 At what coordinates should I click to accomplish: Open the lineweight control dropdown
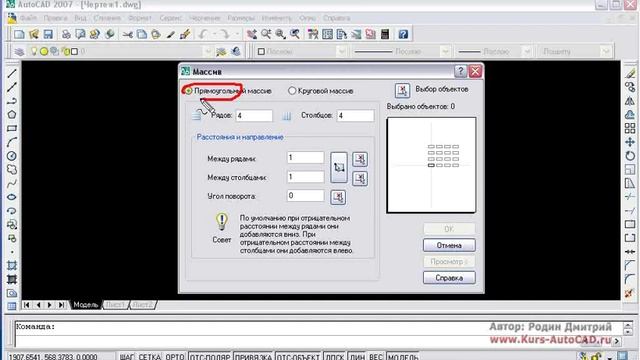(x=527, y=51)
